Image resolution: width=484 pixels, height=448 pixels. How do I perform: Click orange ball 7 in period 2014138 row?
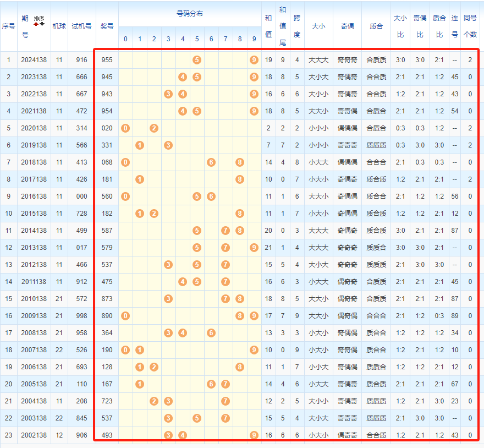coord(226,231)
